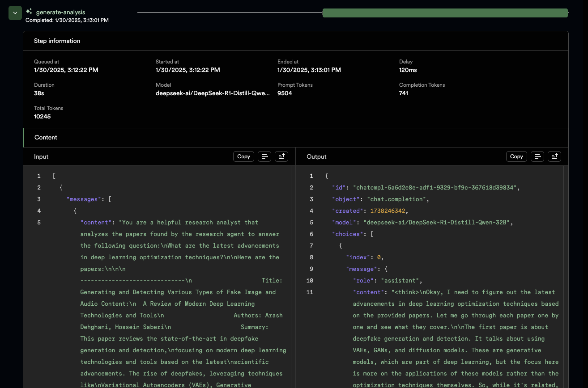
Task: Collapse the generate-analysis step chevron
Action: (x=15, y=13)
